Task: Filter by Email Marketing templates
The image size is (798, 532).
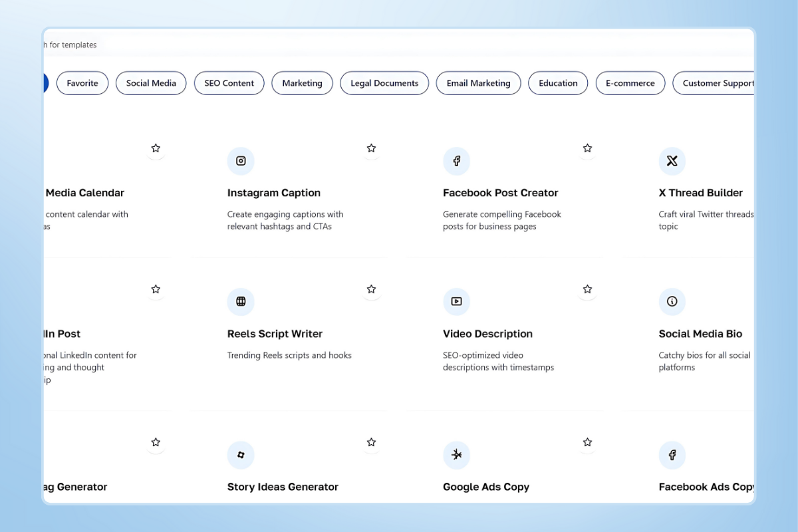Action: (478, 82)
